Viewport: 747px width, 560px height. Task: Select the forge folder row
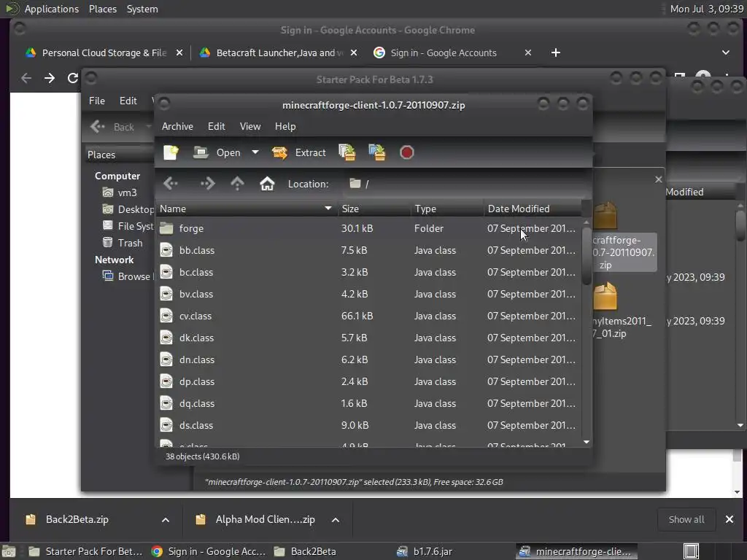(x=368, y=228)
